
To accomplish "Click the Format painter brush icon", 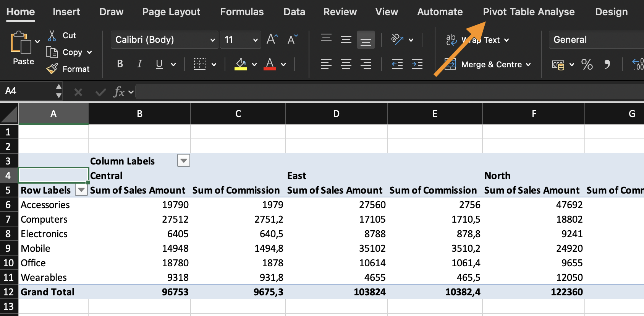I will [x=52, y=69].
